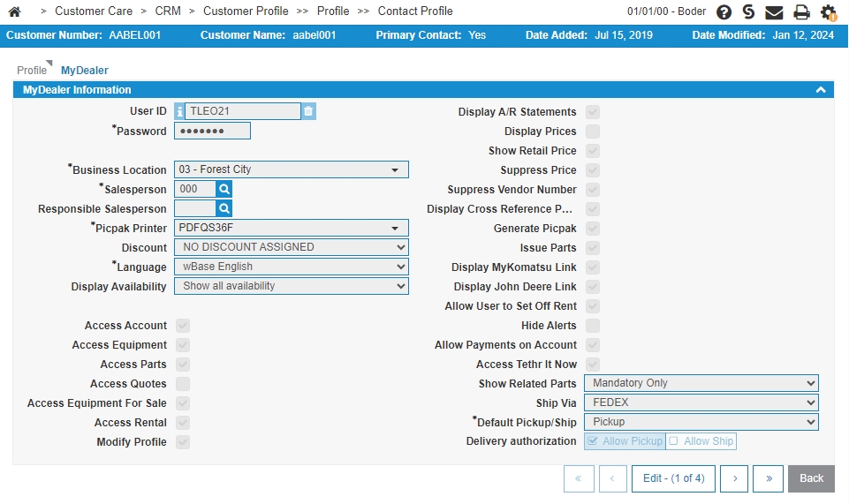
Task: Click the Back button
Action: [x=811, y=478]
